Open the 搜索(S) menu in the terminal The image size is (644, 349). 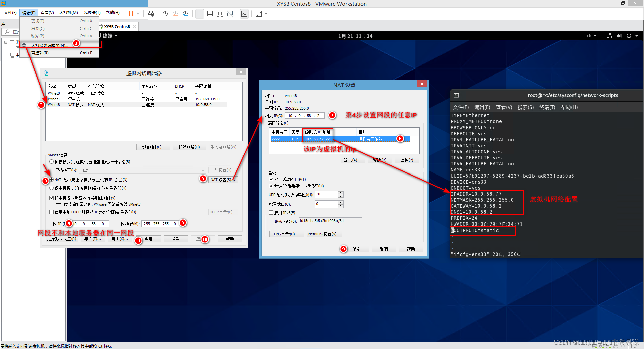pyautogui.click(x=525, y=107)
